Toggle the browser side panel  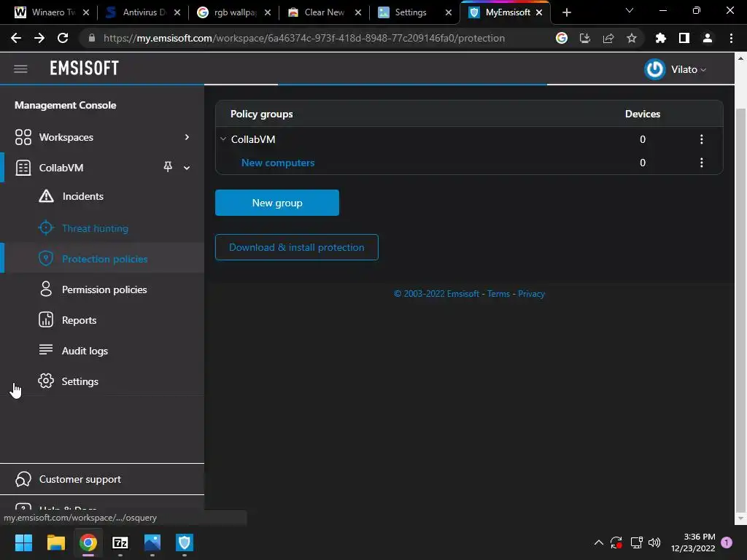pyautogui.click(x=684, y=38)
